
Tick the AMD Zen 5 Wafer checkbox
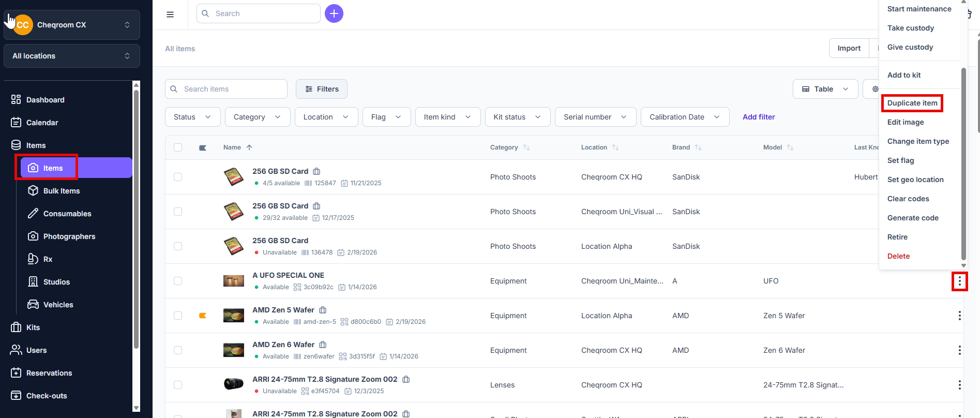tap(178, 316)
